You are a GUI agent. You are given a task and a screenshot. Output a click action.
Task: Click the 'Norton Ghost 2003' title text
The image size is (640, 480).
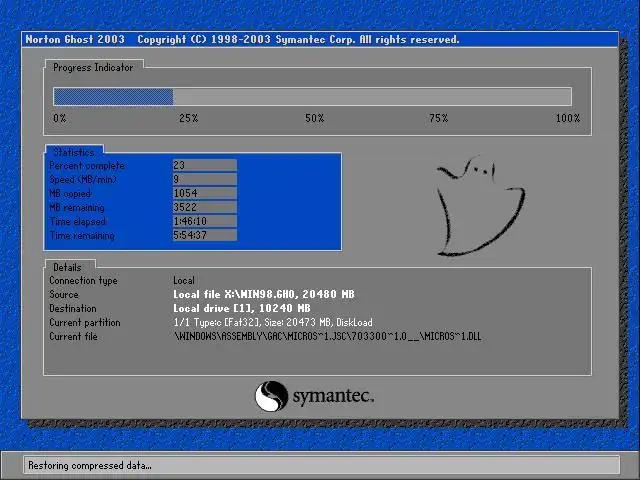click(75, 40)
